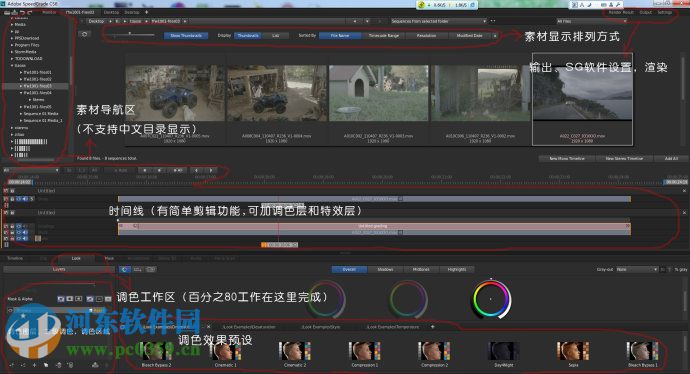Open Sequences from selected folder dropdown
This screenshot has height=374, width=690.
click(x=438, y=21)
